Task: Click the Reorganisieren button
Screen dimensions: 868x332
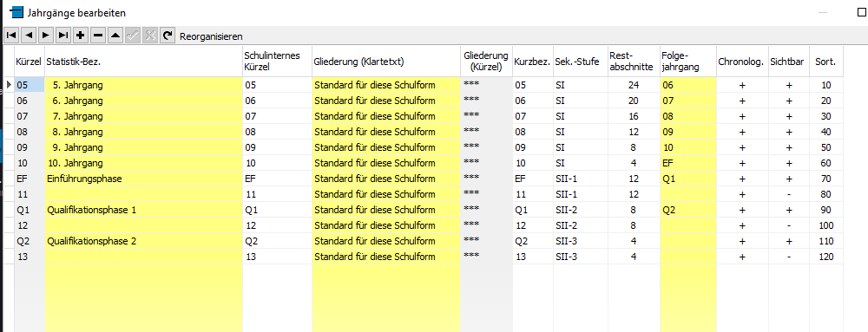Action: pos(212,36)
